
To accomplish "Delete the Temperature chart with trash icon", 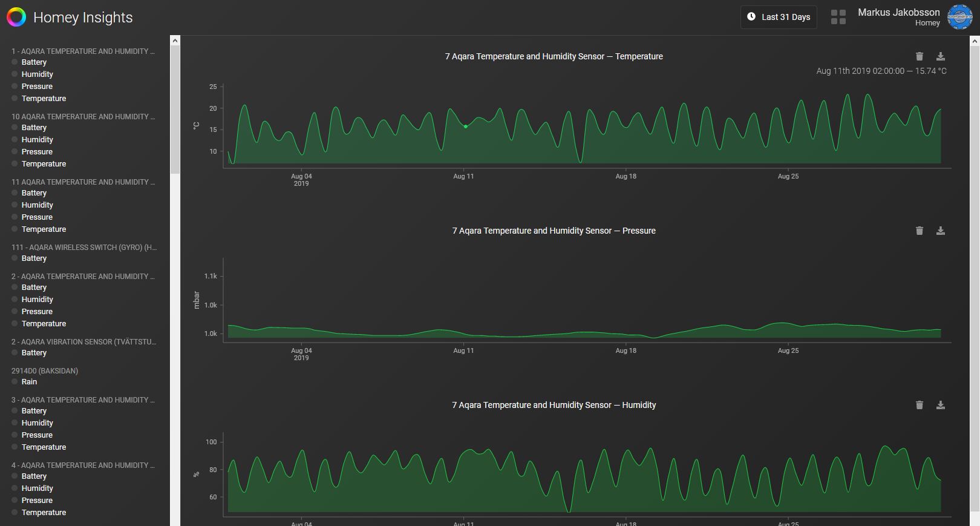I will pyautogui.click(x=920, y=56).
